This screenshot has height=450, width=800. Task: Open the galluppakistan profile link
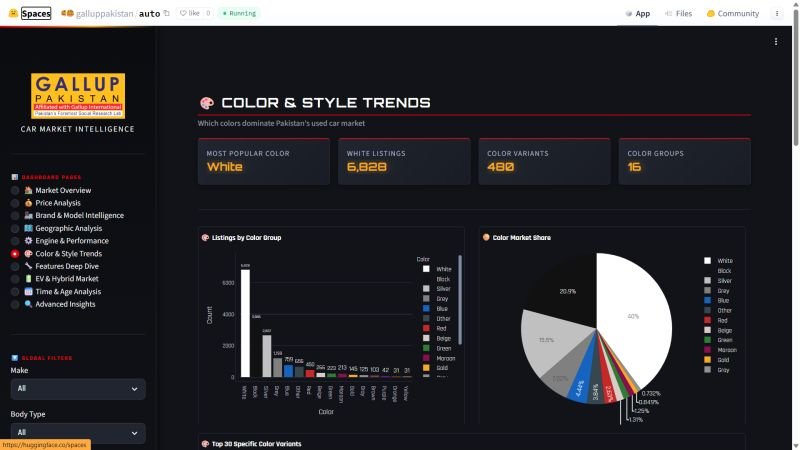point(104,13)
